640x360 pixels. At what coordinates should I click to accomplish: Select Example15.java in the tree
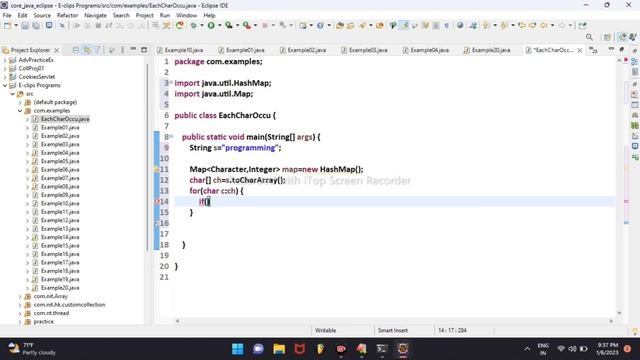pyautogui.click(x=60, y=246)
